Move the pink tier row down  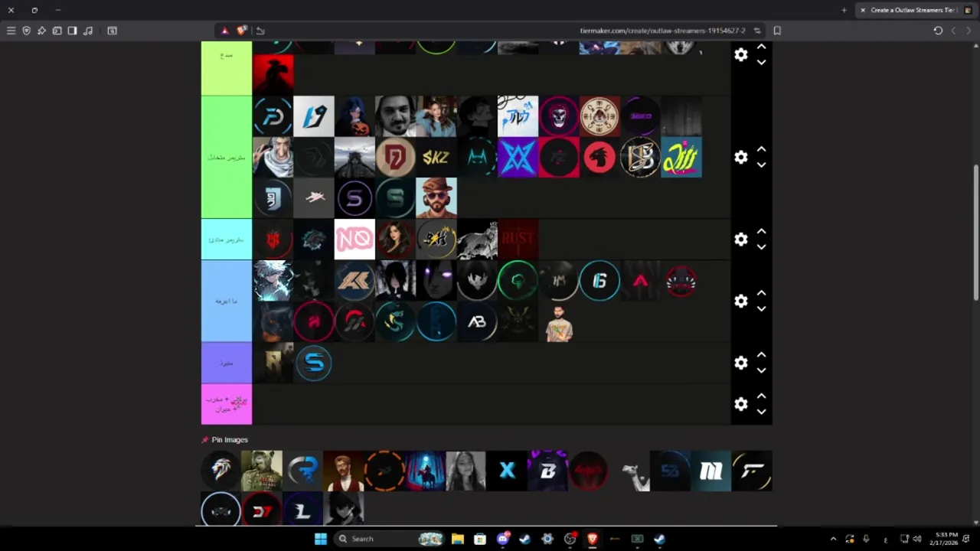point(761,412)
